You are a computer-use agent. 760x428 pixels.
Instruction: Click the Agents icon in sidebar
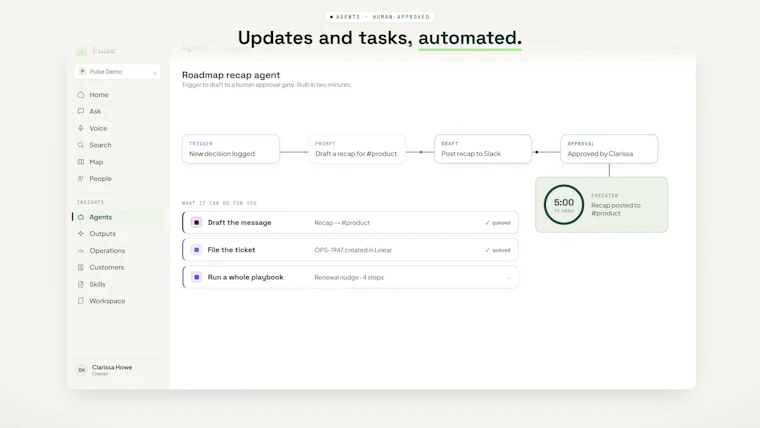coord(80,217)
